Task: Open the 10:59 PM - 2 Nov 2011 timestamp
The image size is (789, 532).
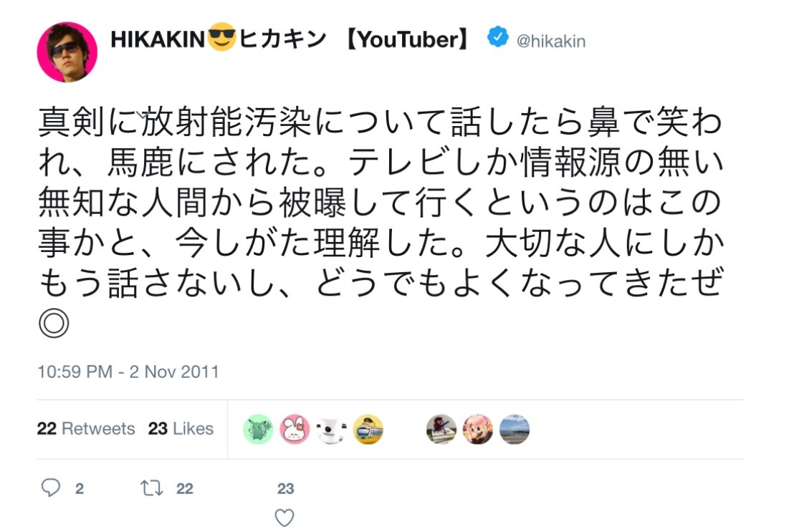Action: click(128, 372)
